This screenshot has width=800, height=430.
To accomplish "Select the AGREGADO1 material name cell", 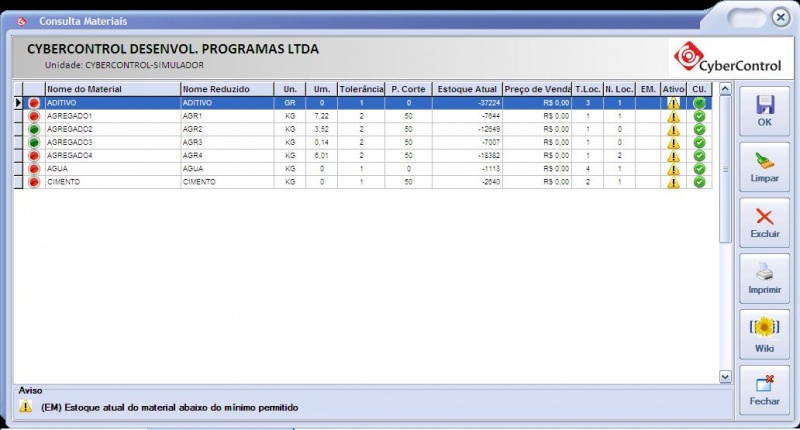I will (113, 116).
